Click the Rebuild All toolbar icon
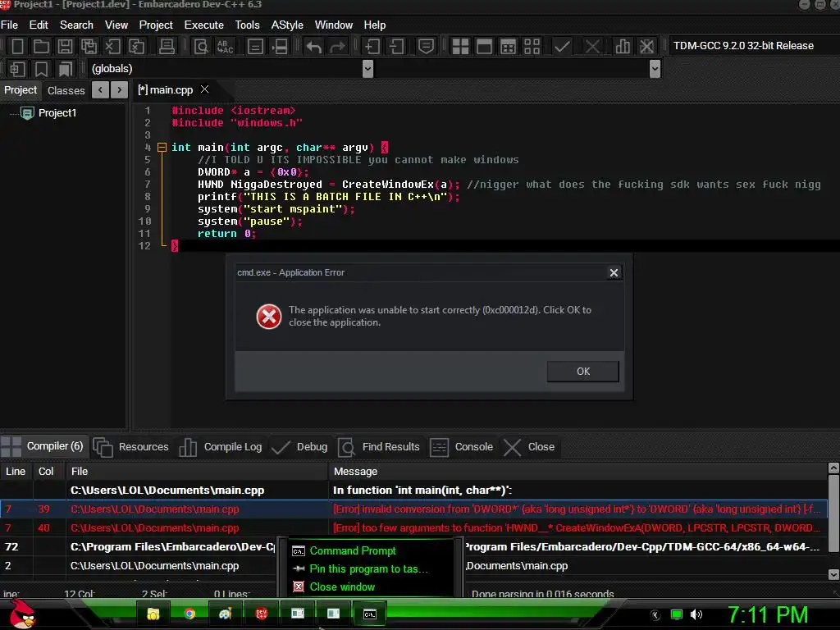The width and height of the screenshot is (840, 630). click(532, 46)
